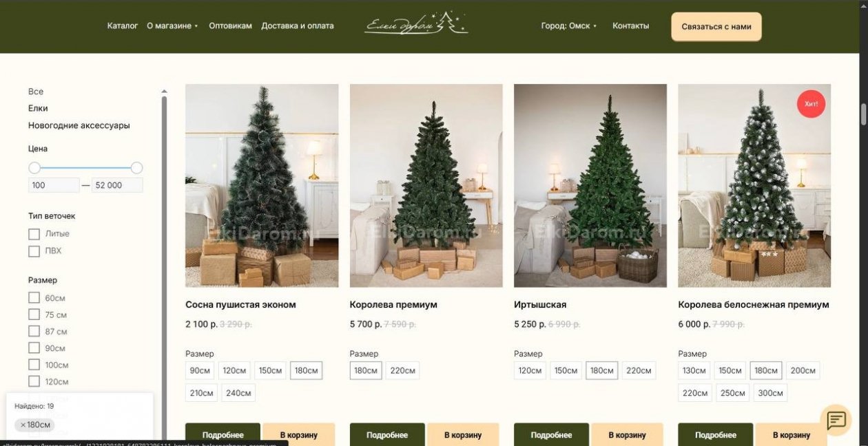Click the red Хит badge
The image size is (868, 446).
pos(811,104)
